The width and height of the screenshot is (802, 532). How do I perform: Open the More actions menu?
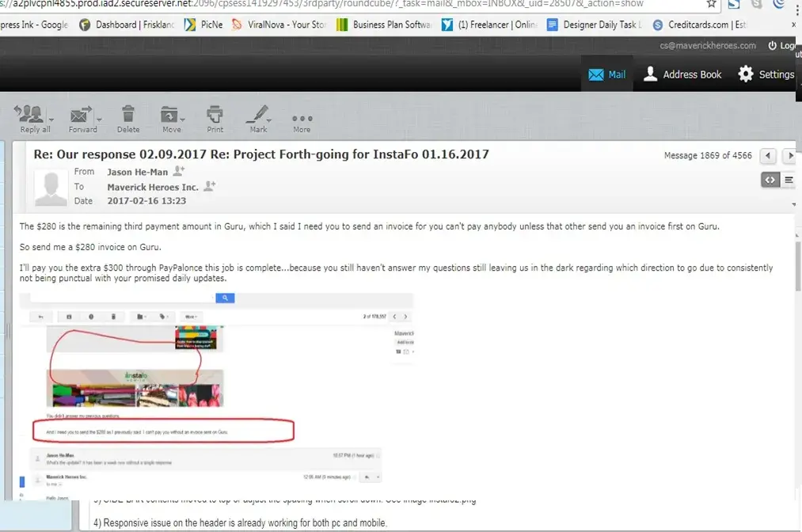click(302, 119)
